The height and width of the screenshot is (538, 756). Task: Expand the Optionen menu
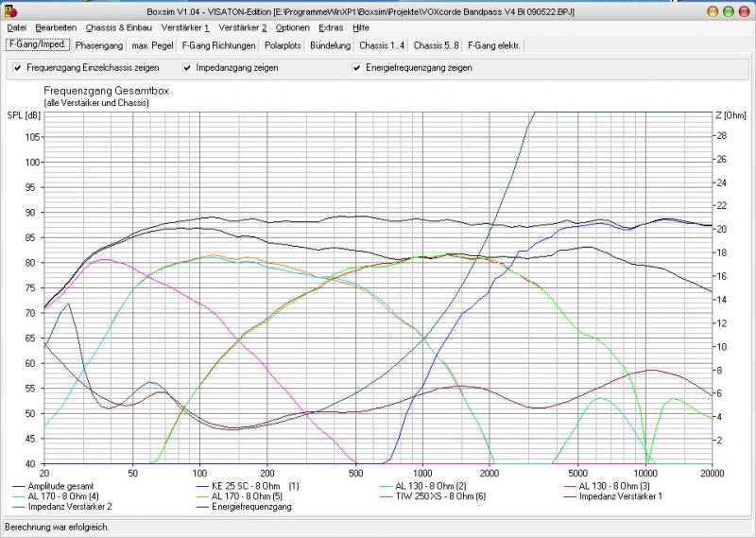[x=292, y=28]
